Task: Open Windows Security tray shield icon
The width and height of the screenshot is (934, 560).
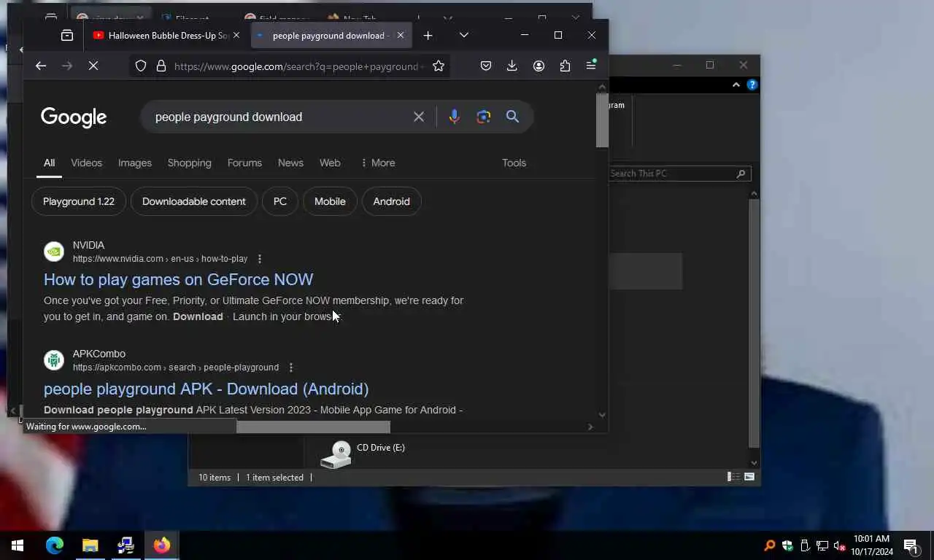Action: [x=787, y=545]
